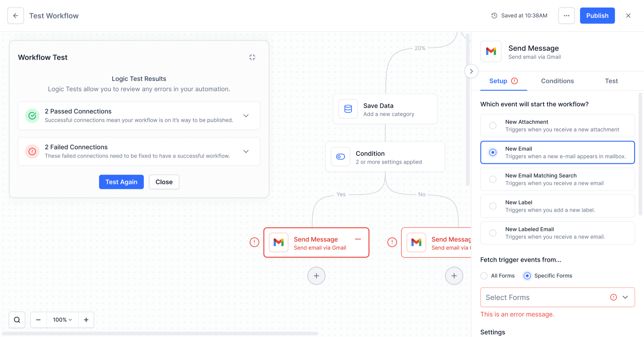Select the New Attachment trigger option
The height and width of the screenshot is (337, 644).
pyautogui.click(x=557, y=126)
